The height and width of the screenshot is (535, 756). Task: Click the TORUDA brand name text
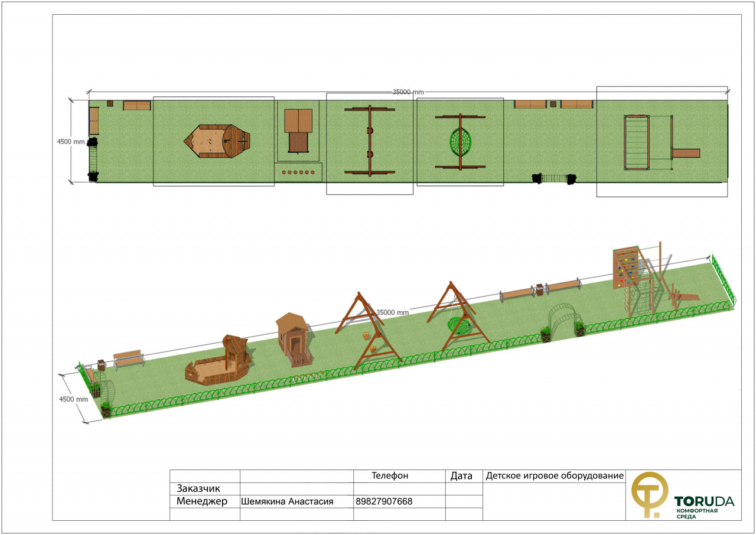click(704, 501)
